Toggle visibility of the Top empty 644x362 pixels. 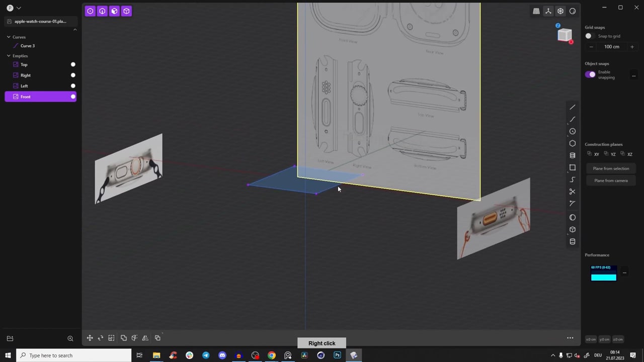(x=73, y=64)
